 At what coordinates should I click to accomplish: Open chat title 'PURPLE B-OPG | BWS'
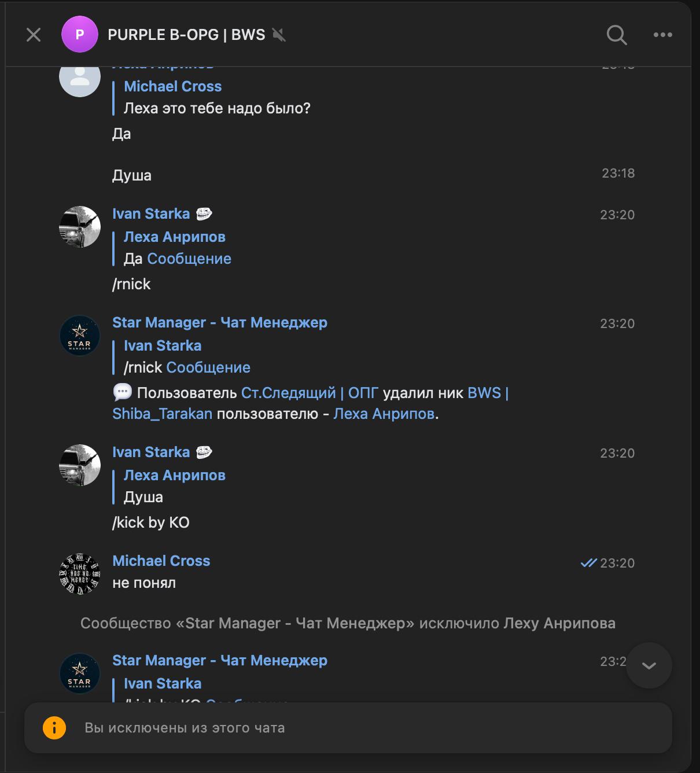(186, 35)
